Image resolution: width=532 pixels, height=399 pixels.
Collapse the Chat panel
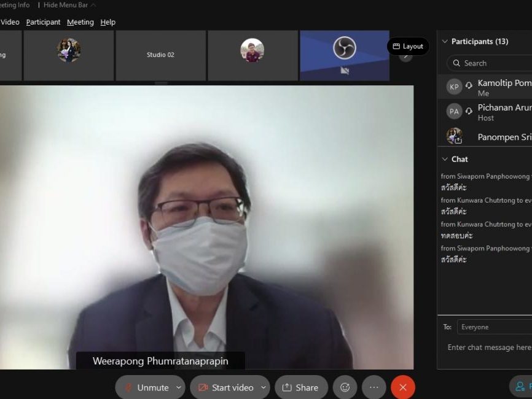coord(445,159)
